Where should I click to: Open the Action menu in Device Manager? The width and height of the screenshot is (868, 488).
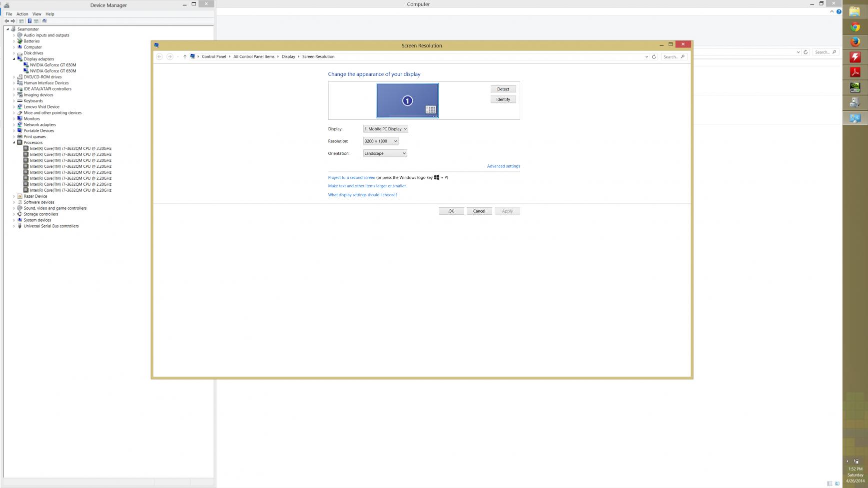click(x=22, y=14)
